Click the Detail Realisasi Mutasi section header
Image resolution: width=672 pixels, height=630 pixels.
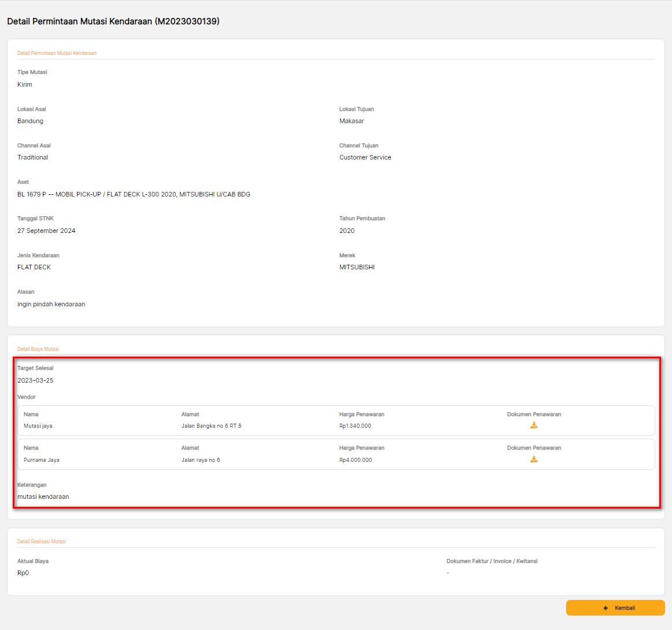[x=42, y=542]
